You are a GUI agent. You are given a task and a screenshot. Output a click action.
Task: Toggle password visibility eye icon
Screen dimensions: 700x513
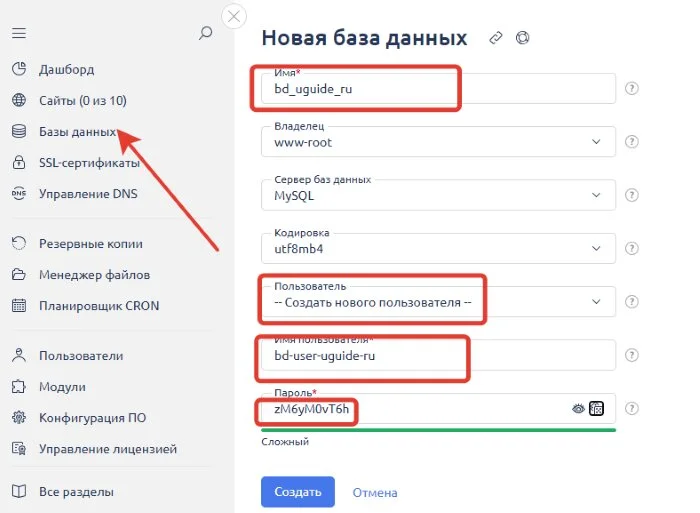(x=578, y=408)
